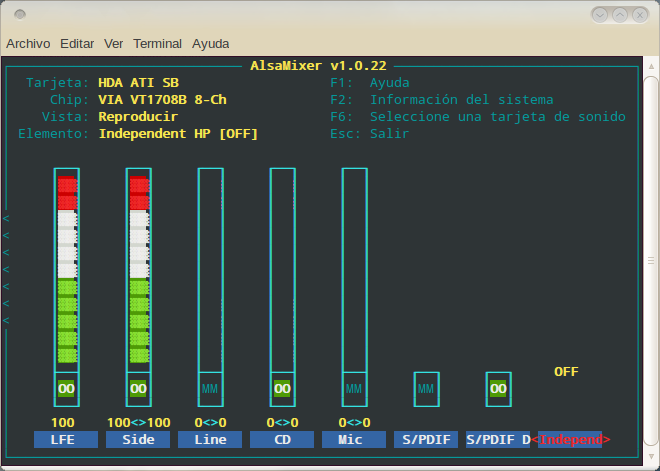Click the Side volume bar

point(139,270)
